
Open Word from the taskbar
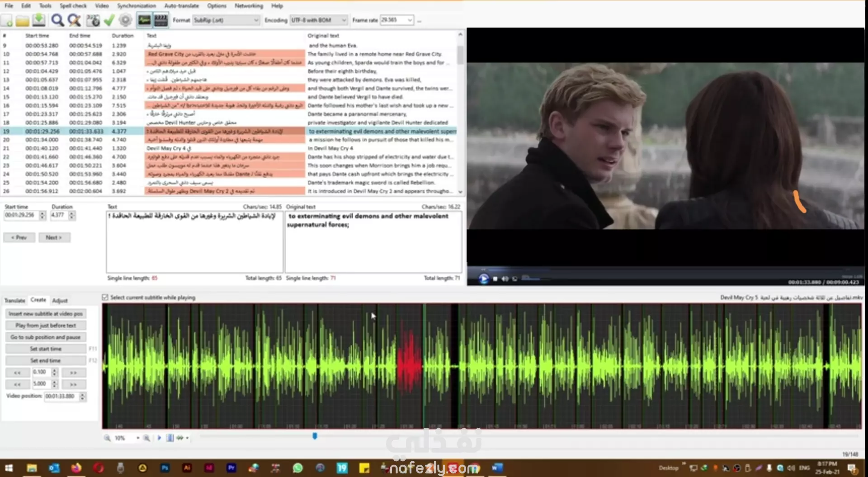pos(497,468)
